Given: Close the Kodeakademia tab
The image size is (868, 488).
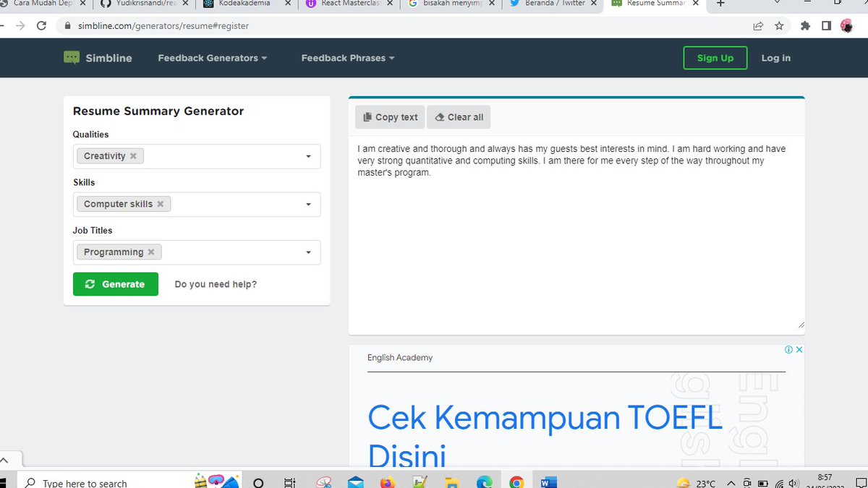Looking at the screenshot, I should tap(288, 4).
